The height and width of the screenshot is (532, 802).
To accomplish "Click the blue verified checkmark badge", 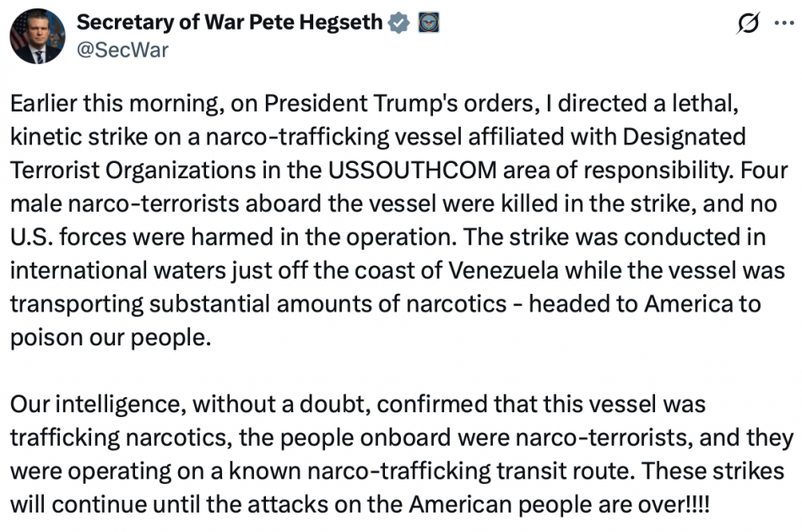I will tap(398, 23).
